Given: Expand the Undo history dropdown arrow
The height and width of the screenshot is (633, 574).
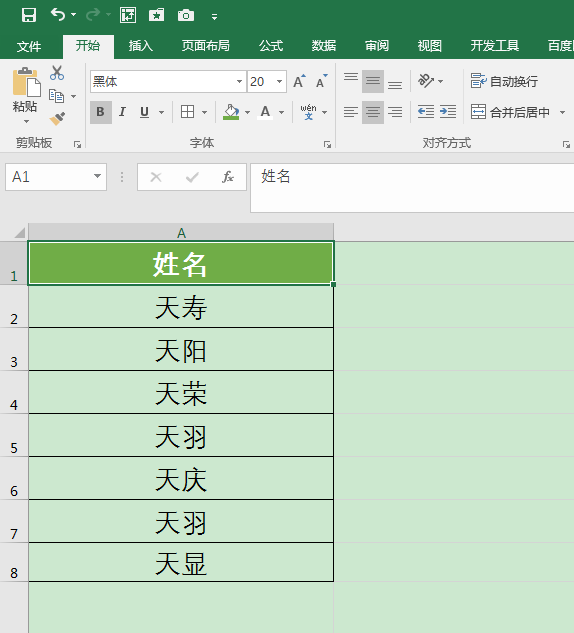Looking at the screenshot, I should (73, 15).
